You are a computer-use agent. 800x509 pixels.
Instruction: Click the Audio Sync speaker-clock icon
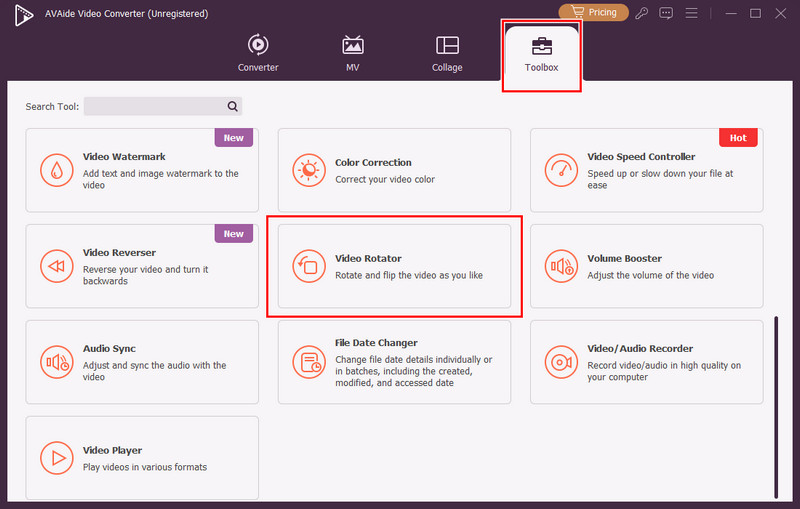pyautogui.click(x=57, y=362)
